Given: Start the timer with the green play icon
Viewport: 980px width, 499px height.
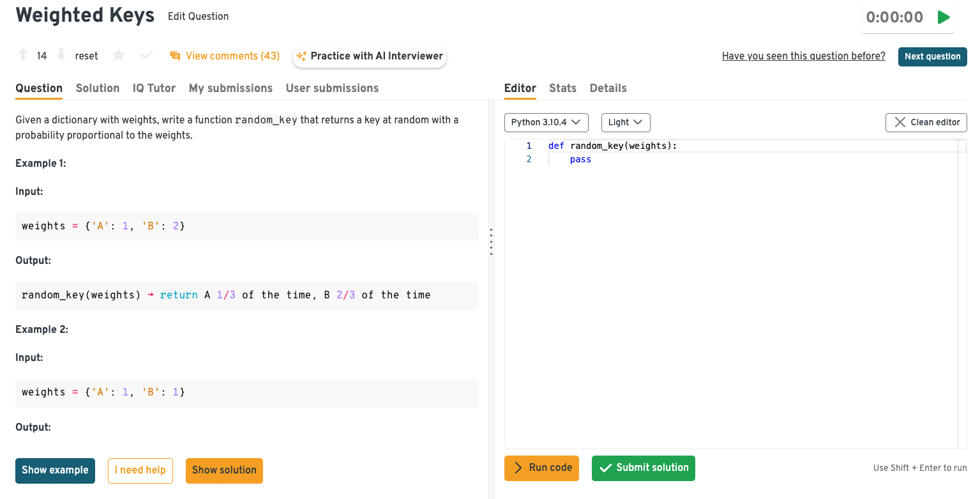Looking at the screenshot, I should coord(943,17).
